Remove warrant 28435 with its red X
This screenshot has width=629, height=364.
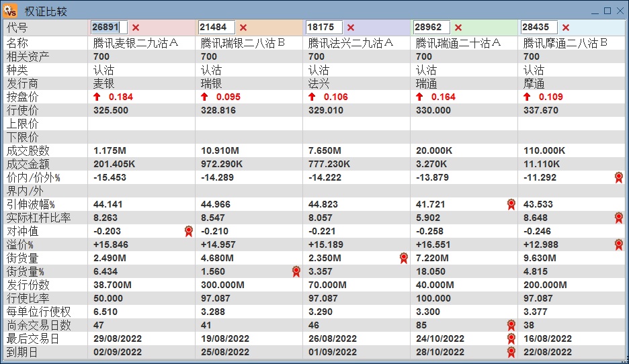566,28
